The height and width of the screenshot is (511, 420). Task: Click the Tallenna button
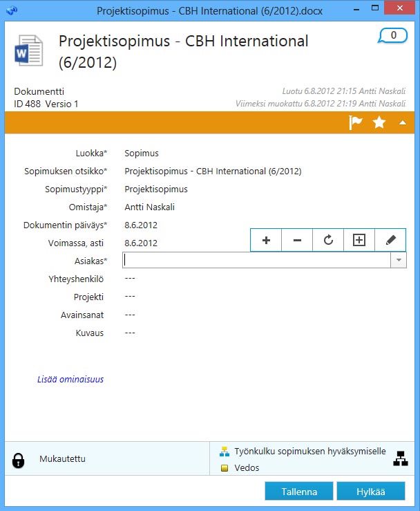tap(299, 491)
